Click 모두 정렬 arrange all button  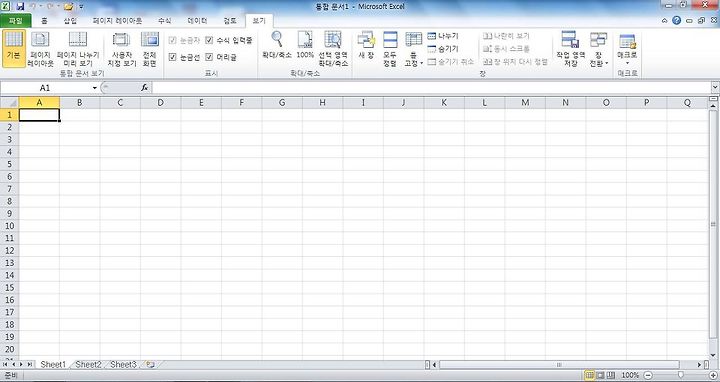click(390, 48)
